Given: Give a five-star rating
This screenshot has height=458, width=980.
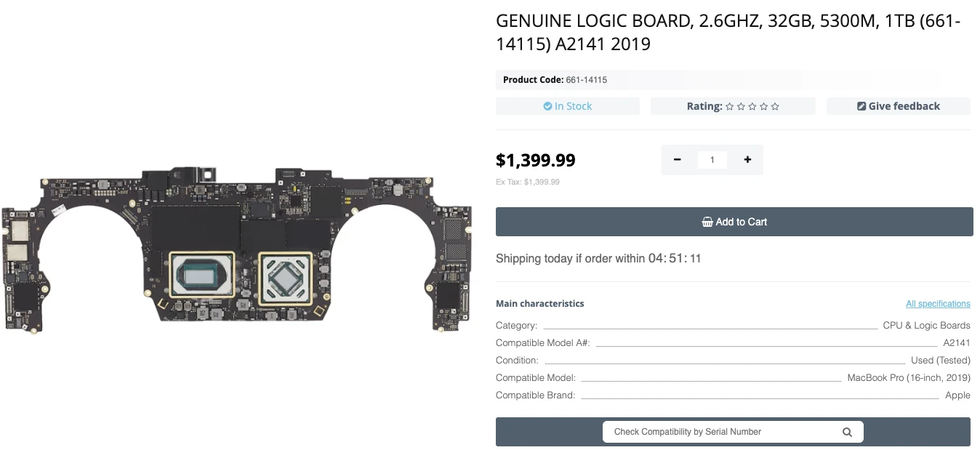Looking at the screenshot, I should pos(775,107).
